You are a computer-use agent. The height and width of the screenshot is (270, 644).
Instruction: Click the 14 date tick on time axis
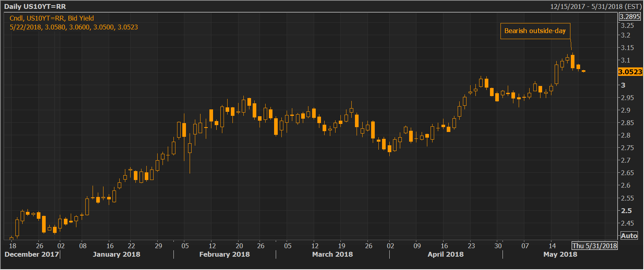[x=552, y=246]
